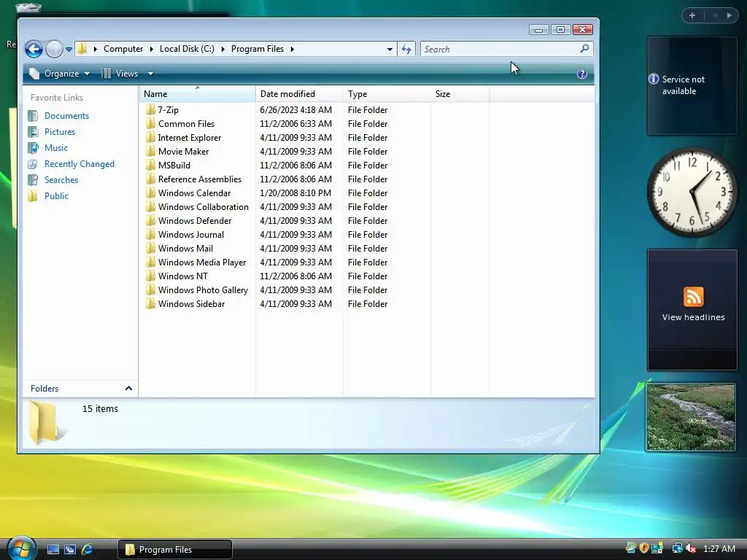This screenshot has width=747, height=560.
Task: Navigate to Computer in breadcrumb
Action: tap(123, 49)
